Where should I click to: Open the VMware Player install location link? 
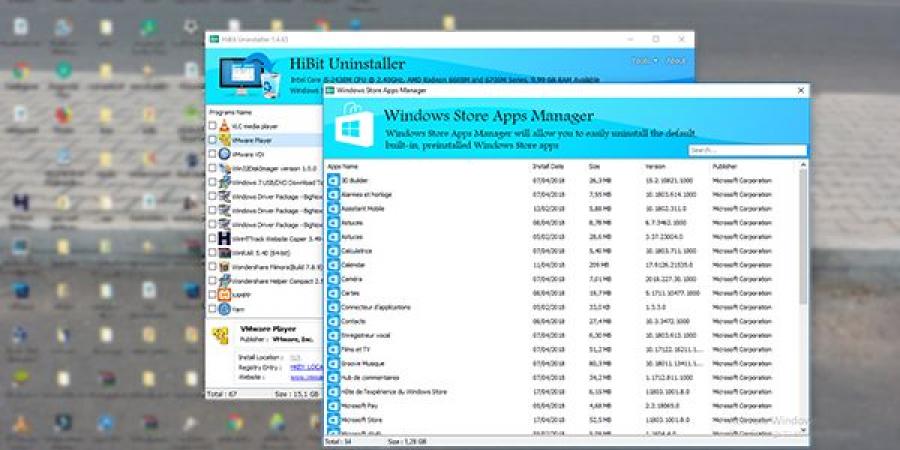click(x=295, y=356)
